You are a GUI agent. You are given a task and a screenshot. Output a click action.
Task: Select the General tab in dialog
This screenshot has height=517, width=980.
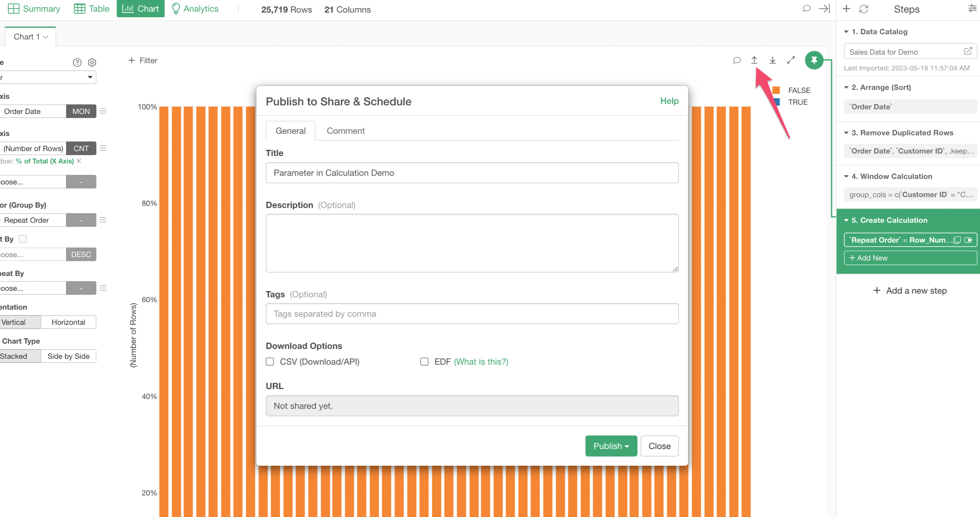[x=290, y=131]
